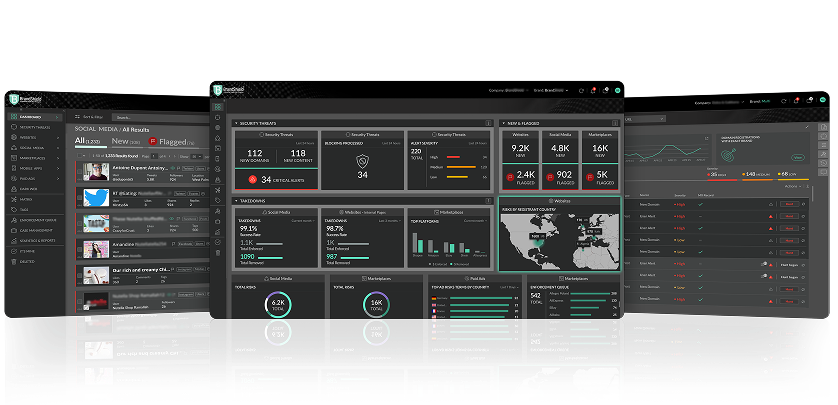838x405 pixels.
Task: Select Dashboard in left window sidebar
Action: coord(36,116)
